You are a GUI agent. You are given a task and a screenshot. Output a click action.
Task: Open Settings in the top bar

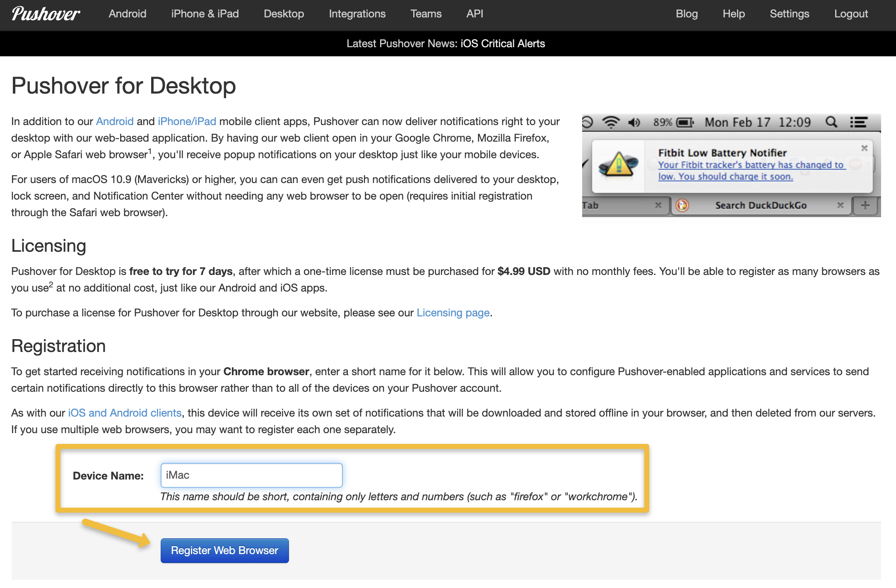pyautogui.click(x=789, y=14)
